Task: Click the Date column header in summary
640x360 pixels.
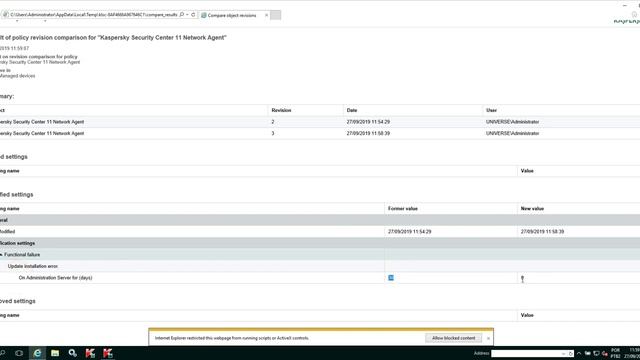Action: pos(352,110)
